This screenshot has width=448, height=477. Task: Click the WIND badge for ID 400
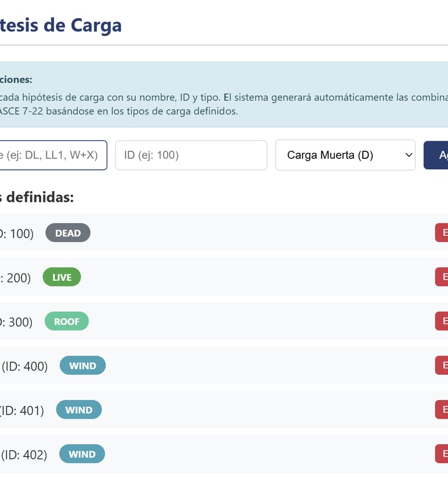[82, 366]
